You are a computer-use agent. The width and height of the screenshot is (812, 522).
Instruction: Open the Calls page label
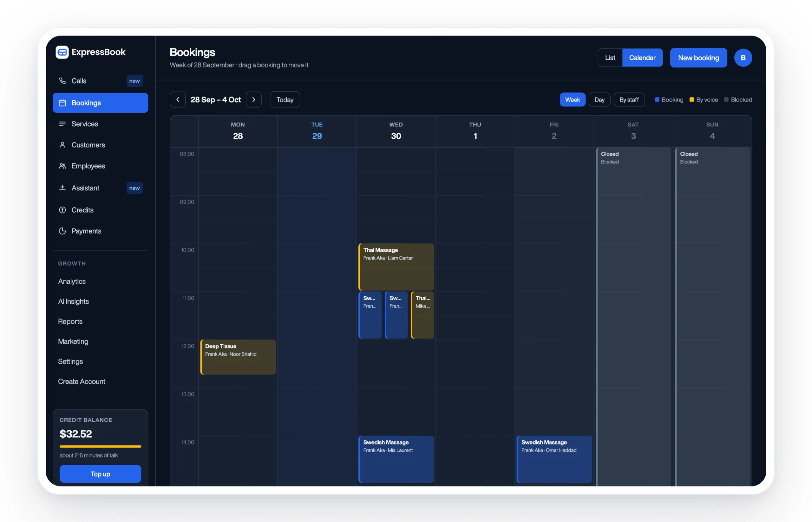[x=79, y=81]
